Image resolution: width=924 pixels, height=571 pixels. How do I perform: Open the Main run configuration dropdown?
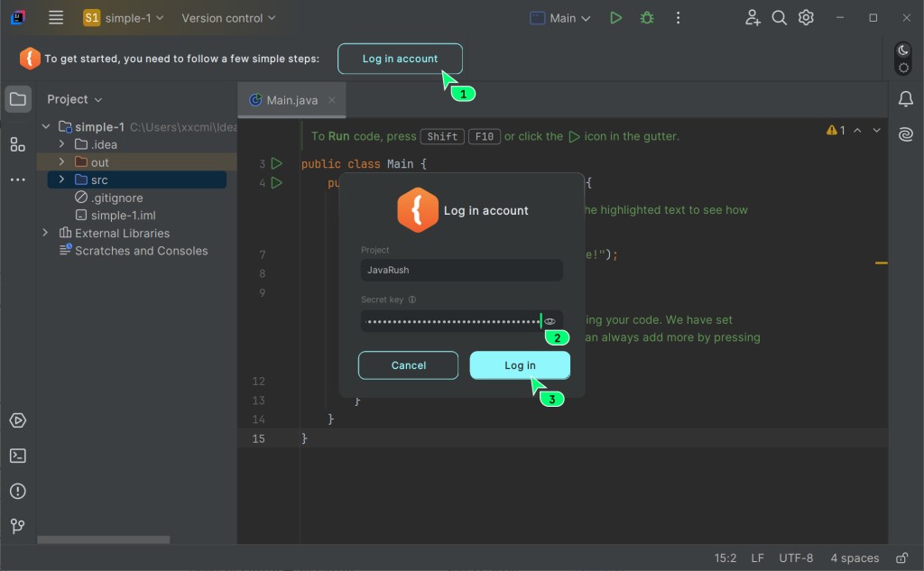tap(561, 18)
